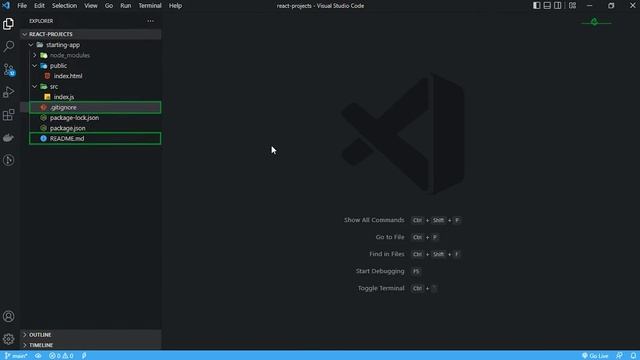
Task: Open the Search view icon
Action: 9,46
